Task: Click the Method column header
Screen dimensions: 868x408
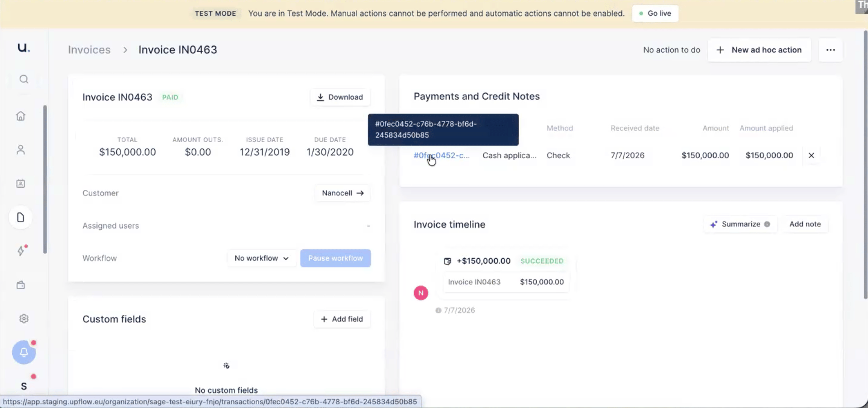Action: tap(560, 128)
